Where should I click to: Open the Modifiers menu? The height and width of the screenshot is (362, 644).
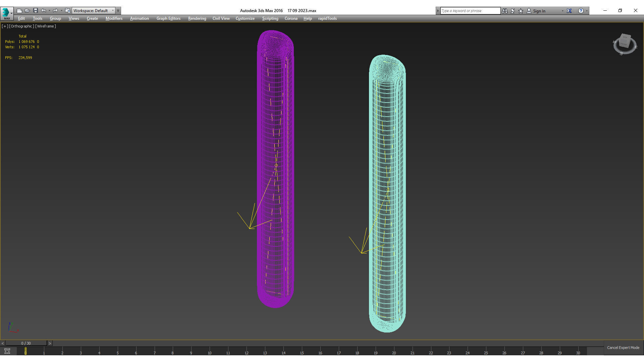[x=114, y=18]
